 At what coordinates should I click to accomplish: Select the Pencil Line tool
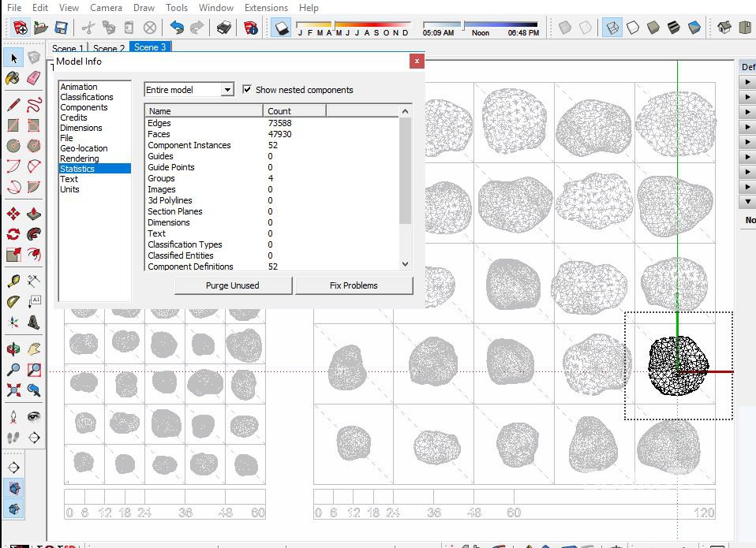pos(13,105)
